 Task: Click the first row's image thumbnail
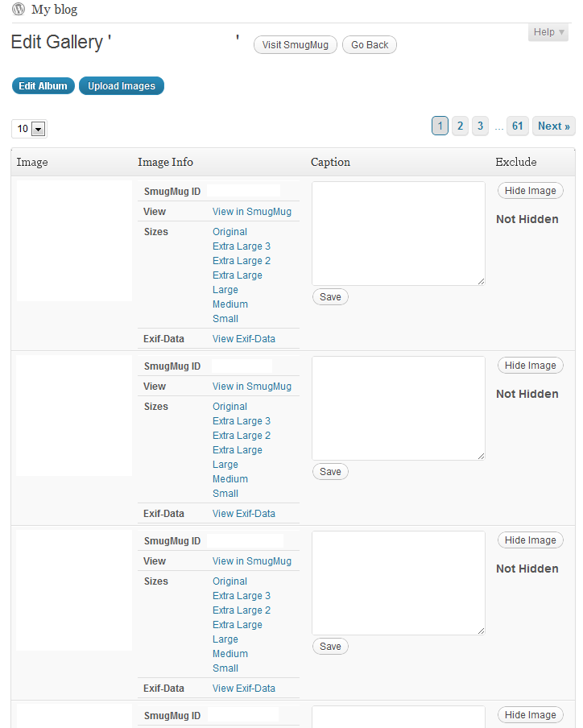[74, 241]
